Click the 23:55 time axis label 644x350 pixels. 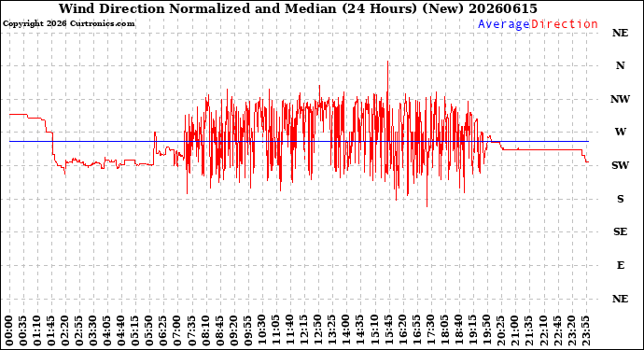pyautogui.click(x=585, y=331)
